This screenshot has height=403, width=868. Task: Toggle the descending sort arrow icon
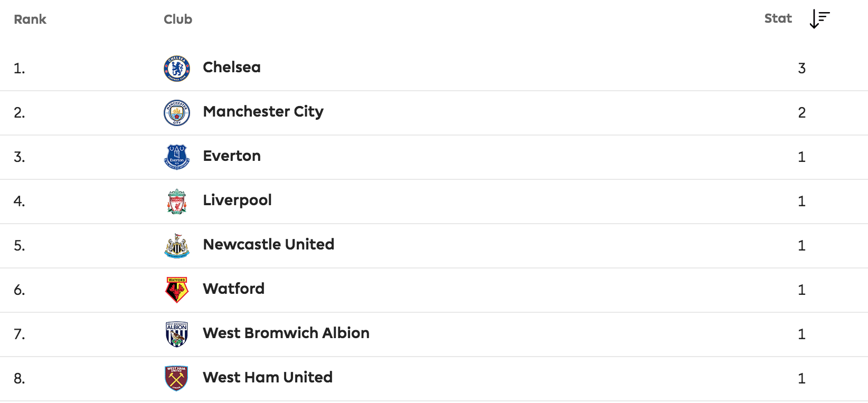[819, 19]
